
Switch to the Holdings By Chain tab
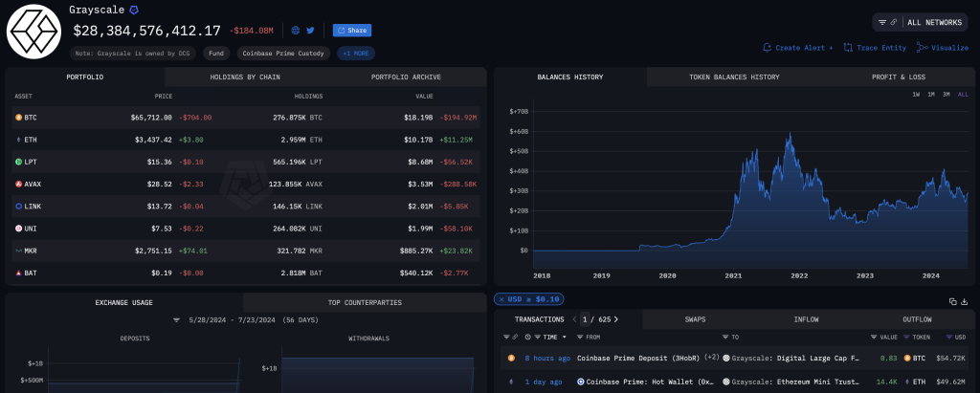[x=245, y=76]
